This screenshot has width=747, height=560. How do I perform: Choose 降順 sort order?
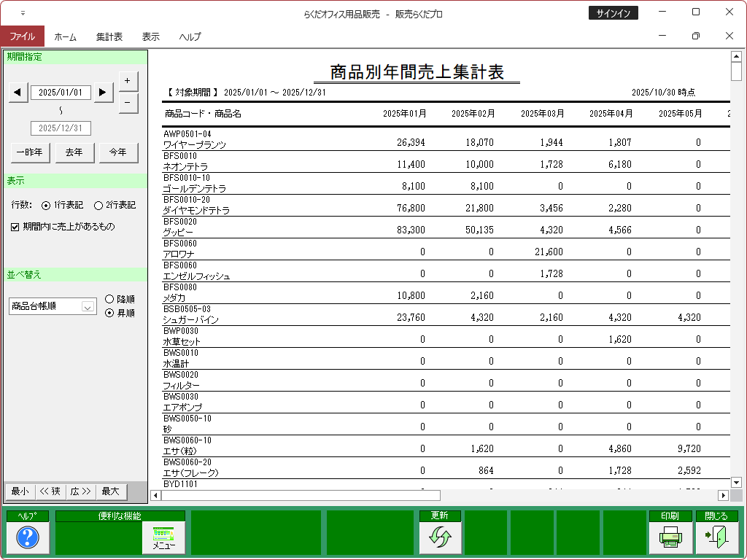(109, 299)
